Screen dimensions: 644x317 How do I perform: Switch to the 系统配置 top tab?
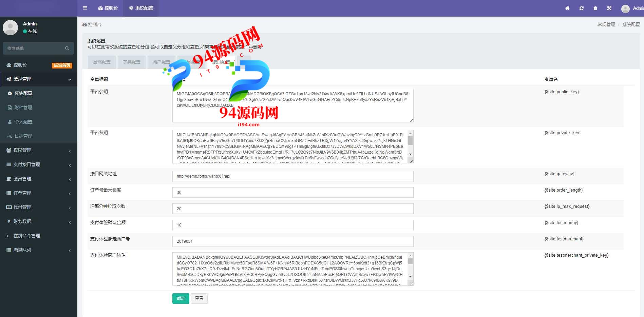pyautogui.click(x=141, y=8)
